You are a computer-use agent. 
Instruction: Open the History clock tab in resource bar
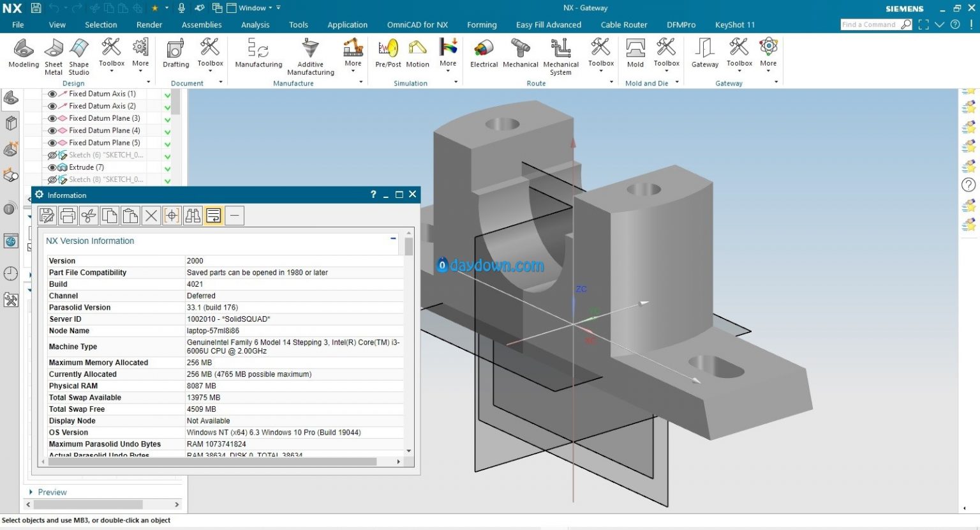coord(11,273)
